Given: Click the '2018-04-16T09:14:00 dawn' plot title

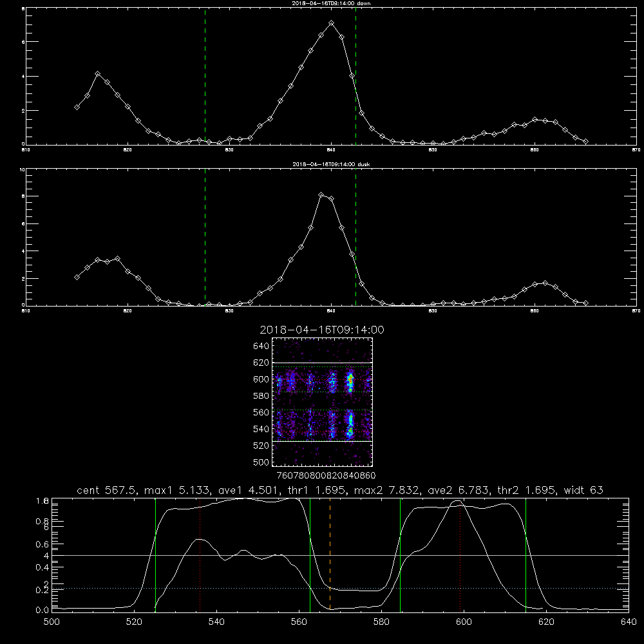Looking at the screenshot, I should click(x=331, y=3).
